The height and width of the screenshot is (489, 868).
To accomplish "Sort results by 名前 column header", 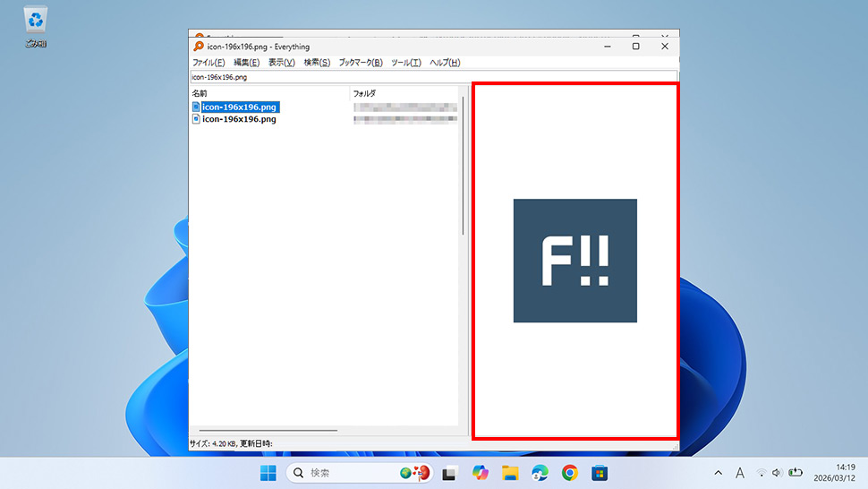I will [269, 94].
